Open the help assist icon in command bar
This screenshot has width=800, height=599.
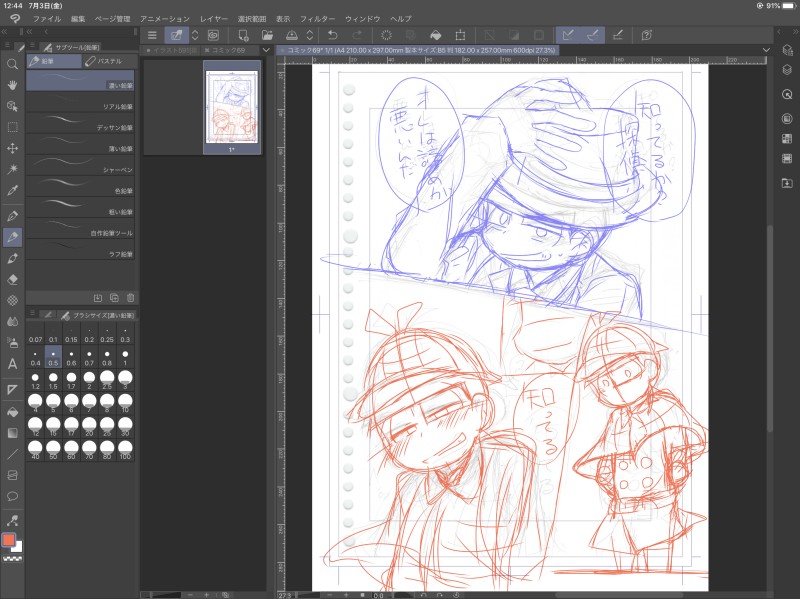click(646, 35)
